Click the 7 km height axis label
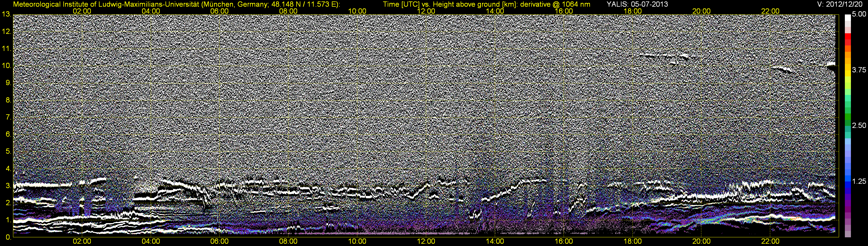 [8, 117]
